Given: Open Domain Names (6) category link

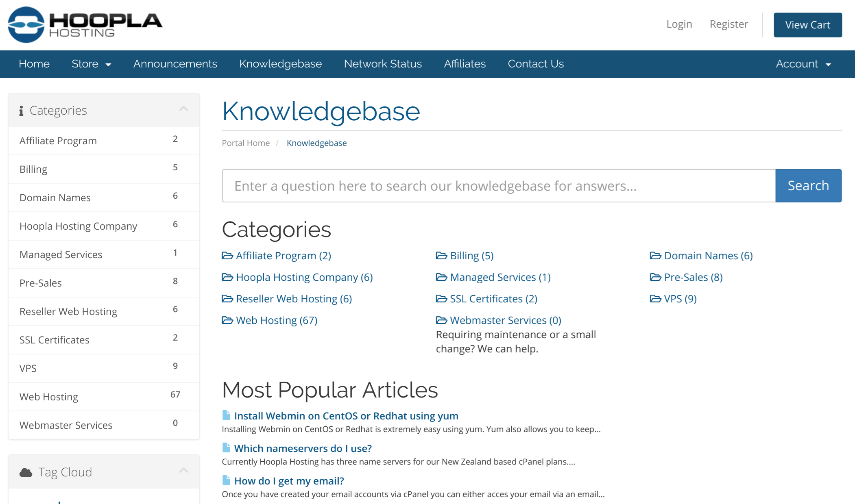Looking at the screenshot, I should (708, 256).
